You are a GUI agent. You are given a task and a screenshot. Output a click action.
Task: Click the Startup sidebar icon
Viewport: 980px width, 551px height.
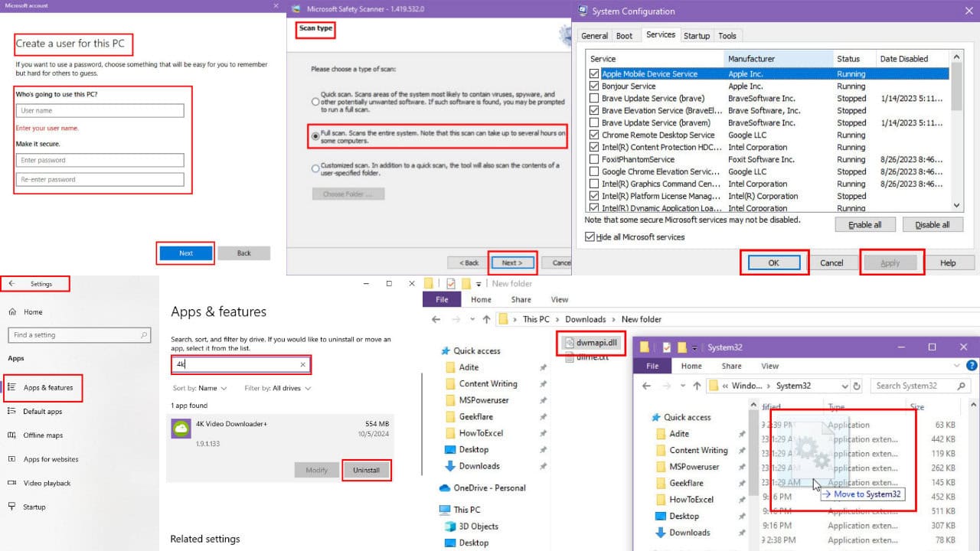[12, 507]
